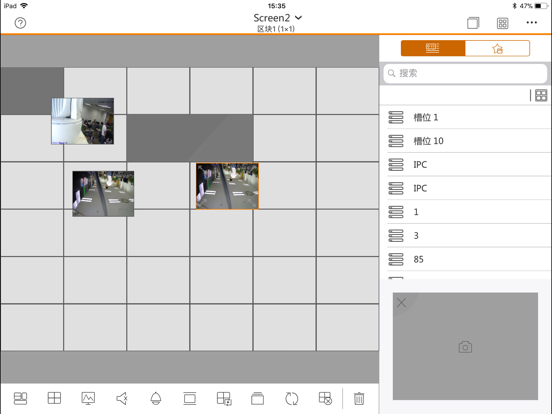Tap the refresh cycle arrows icon
Screen dimensions: 552x414
tap(291, 399)
